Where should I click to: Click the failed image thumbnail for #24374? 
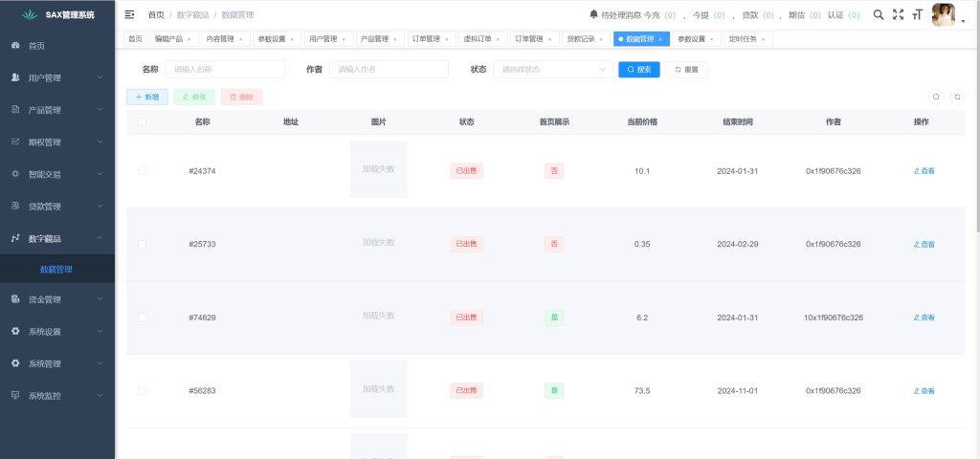pos(378,169)
